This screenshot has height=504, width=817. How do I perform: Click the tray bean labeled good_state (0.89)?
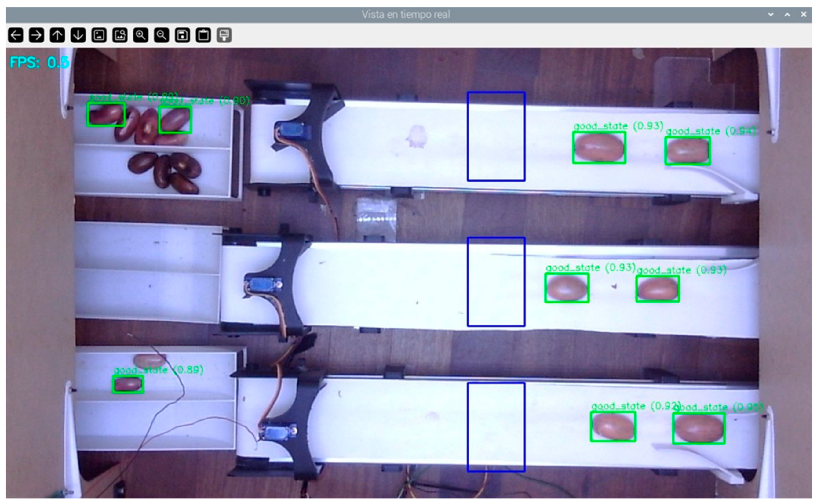tap(128, 384)
